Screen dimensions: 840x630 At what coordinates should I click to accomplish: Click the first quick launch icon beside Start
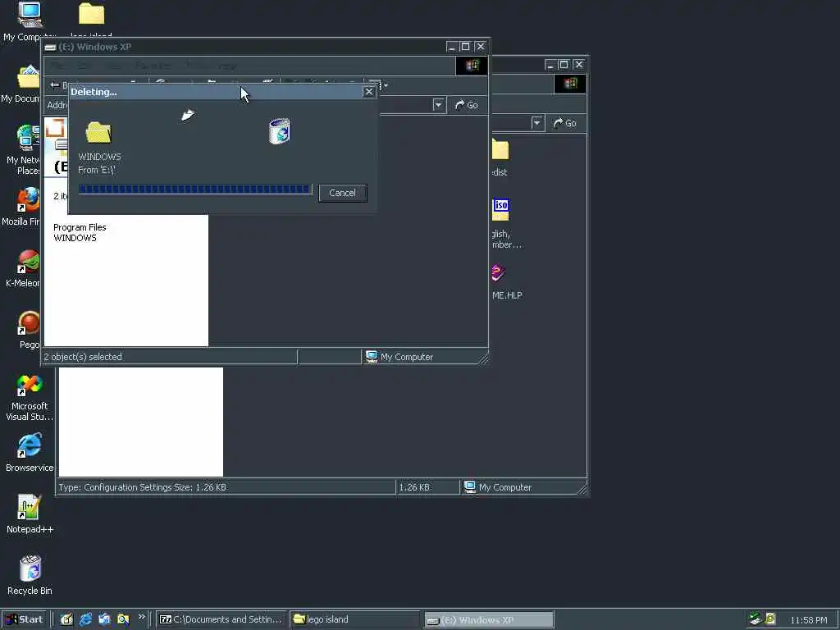[66, 619]
